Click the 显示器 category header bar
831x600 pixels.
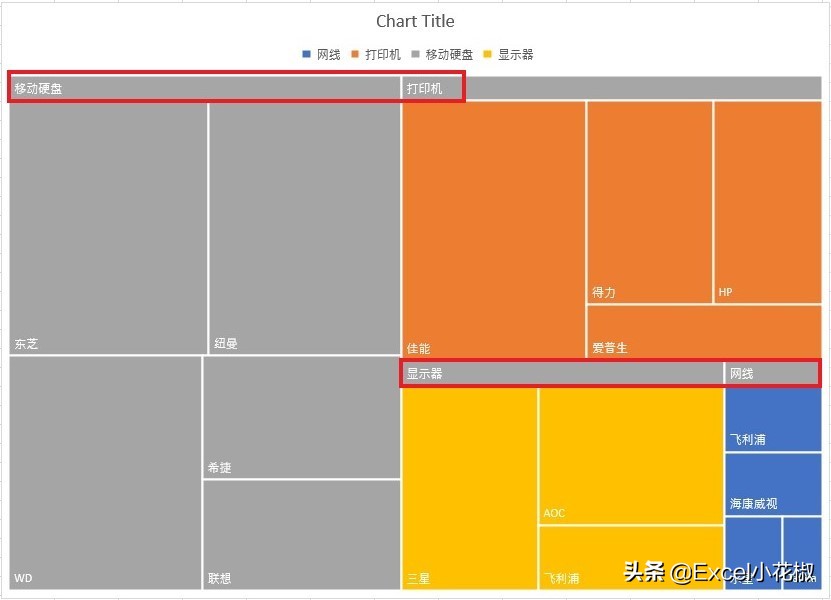pyautogui.click(x=562, y=374)
